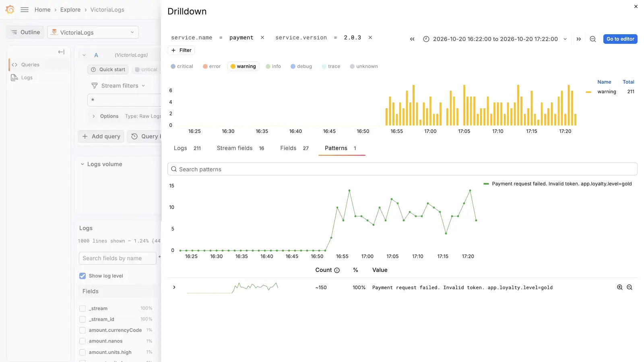This screenshot has height=362, width=644.
Task: Toggle the trace level filter
Action: (x=331, y=66)
